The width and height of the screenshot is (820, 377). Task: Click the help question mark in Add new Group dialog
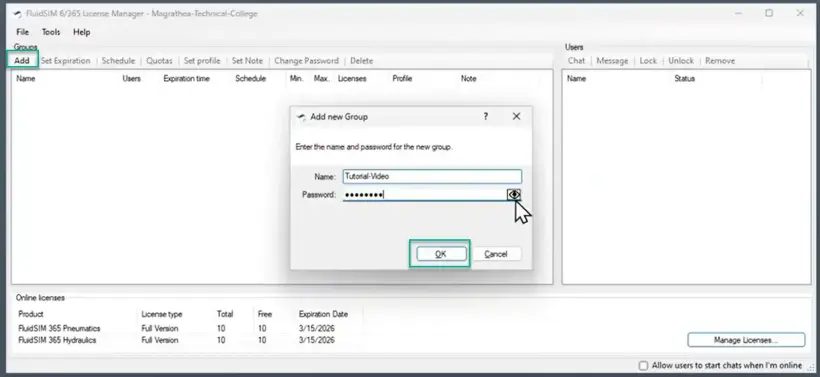(485, 117)
